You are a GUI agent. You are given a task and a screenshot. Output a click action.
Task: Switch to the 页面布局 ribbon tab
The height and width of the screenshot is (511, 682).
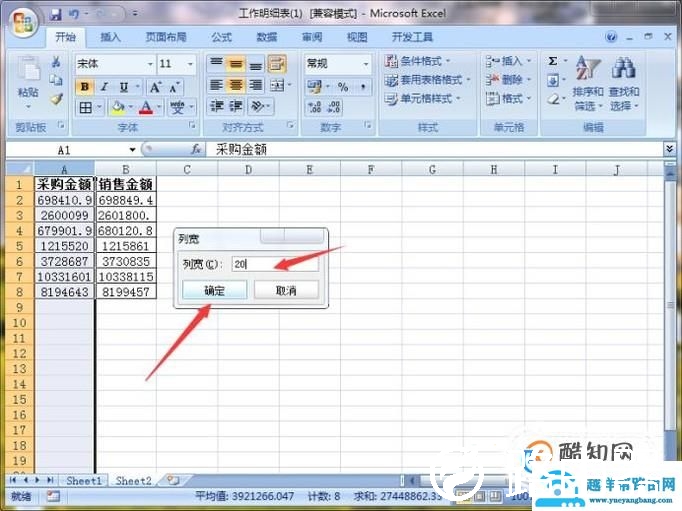[166, 37]
